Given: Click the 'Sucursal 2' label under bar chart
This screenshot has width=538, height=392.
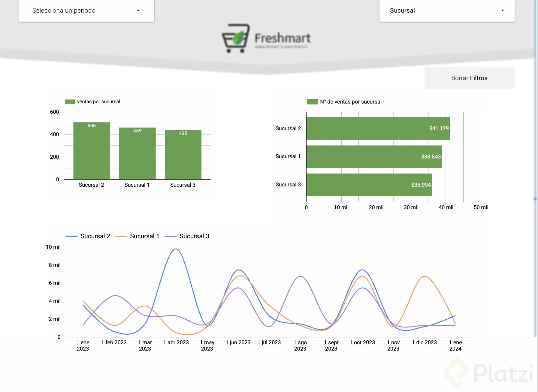Looking at the screenshot, I should coord(91,185).
